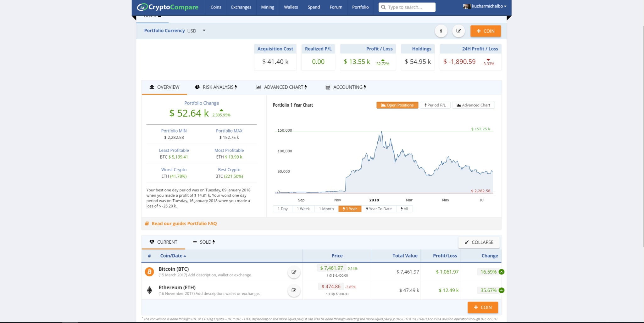644x323 pixels.
Task: Set chart range to Year To Date
Action: coord(379,209)
